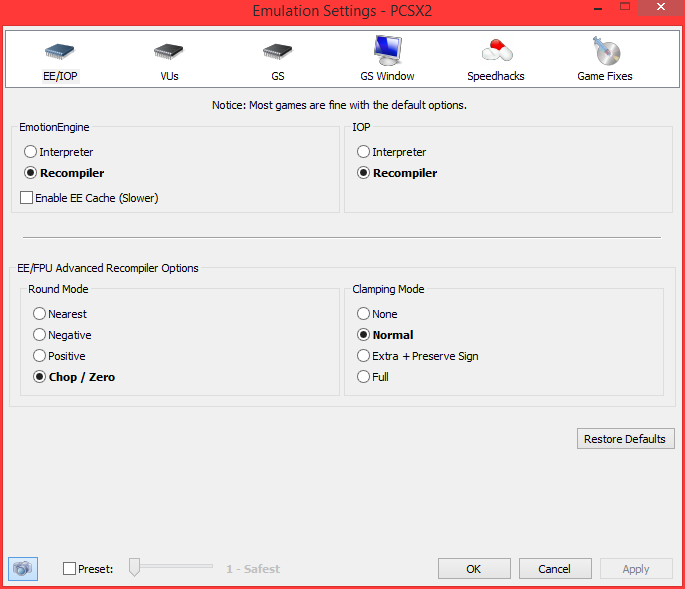Open the Game Fixes disc icon
This screenshot has width=685, height=589.
click(605, 52)
